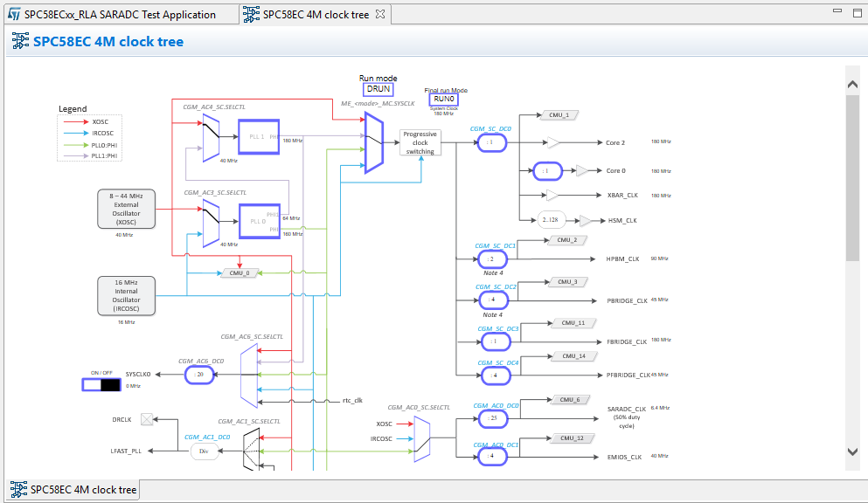Click the bottom SPC58EC 4M clock tree page tab

(x=73, y=490)
